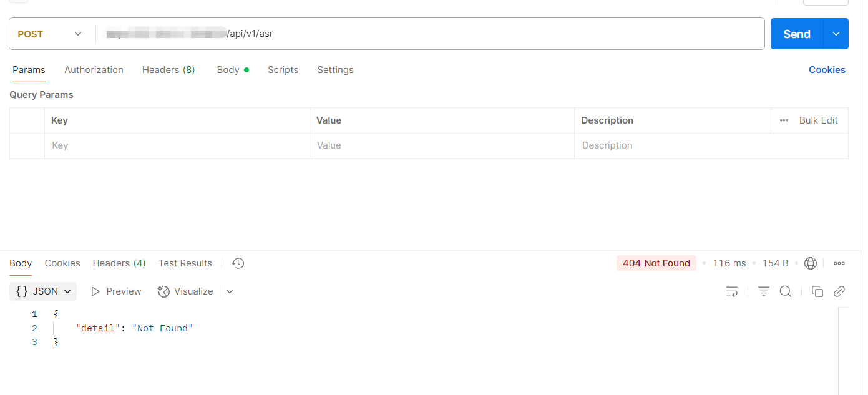Open query params more options ellipsis
Viewport: 868px width, 395px height.
[784, 120]
